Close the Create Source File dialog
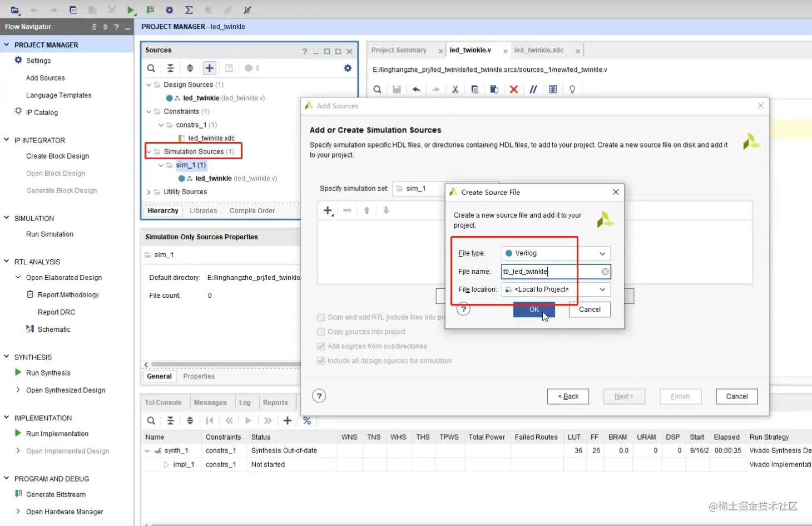The height and width of the screenshot is (526, 812). pos(616,192)
